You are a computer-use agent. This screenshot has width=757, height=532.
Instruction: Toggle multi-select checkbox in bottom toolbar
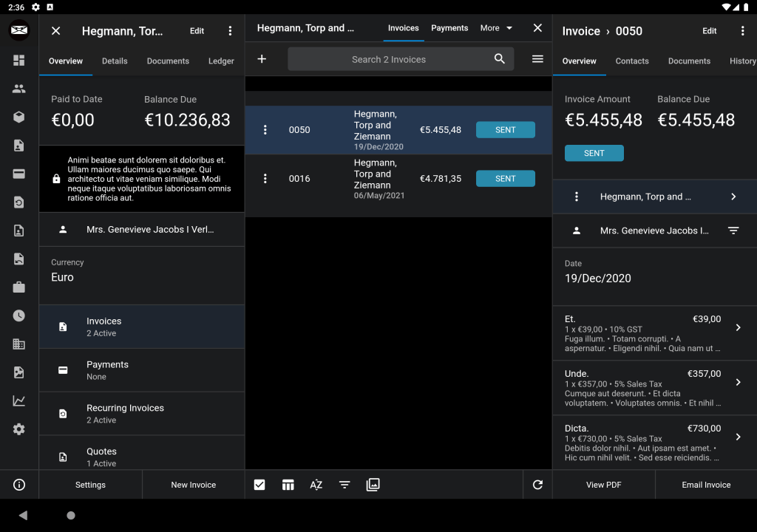coord(259,485)
